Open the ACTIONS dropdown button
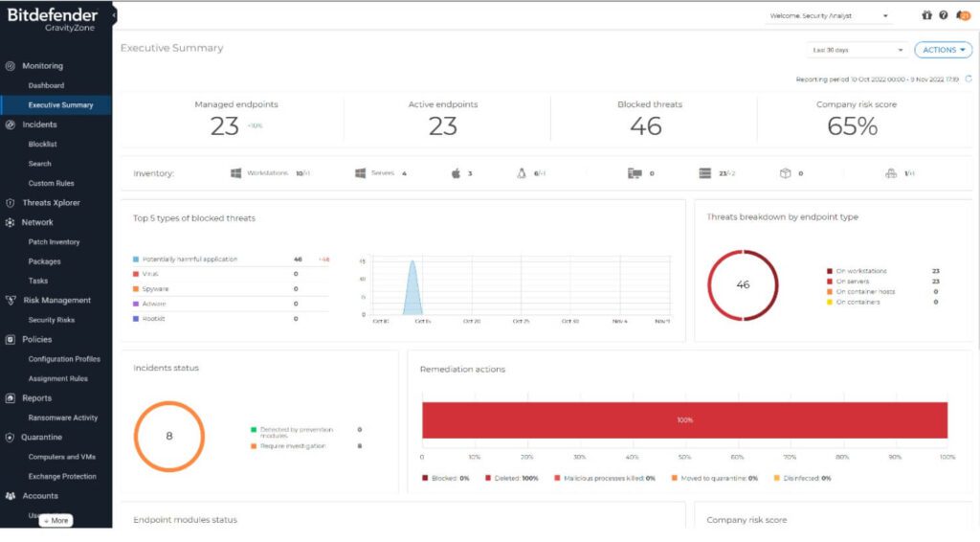 pyautogui.click(x=943, y=50)
